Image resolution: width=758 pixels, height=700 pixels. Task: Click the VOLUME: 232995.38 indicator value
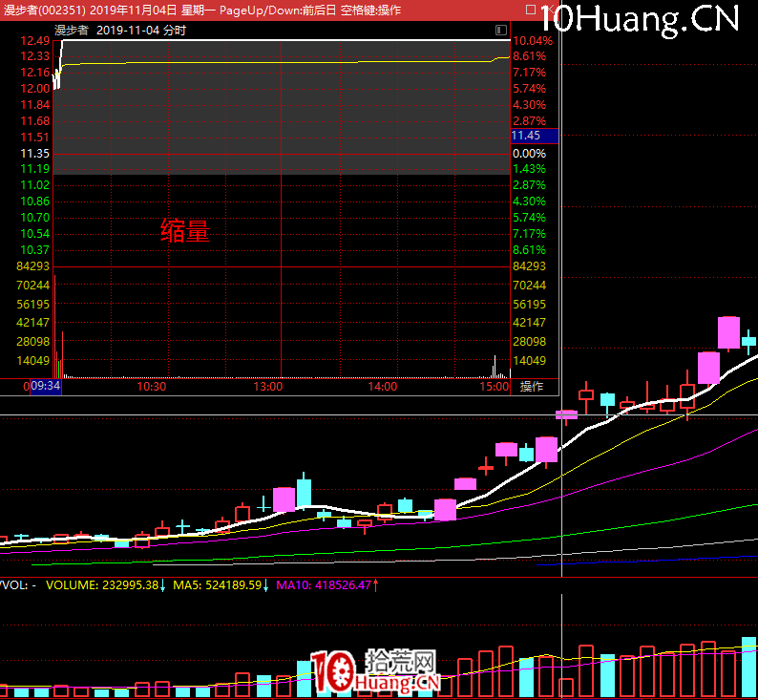102,585
